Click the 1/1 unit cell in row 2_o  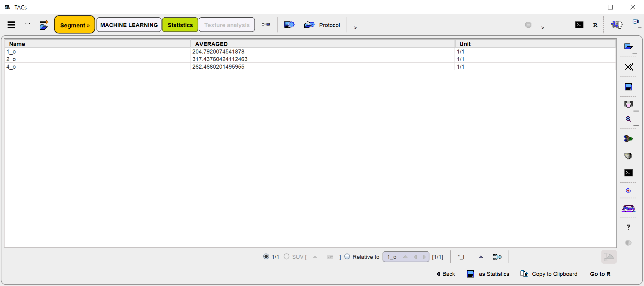click(x=536, y=59)
